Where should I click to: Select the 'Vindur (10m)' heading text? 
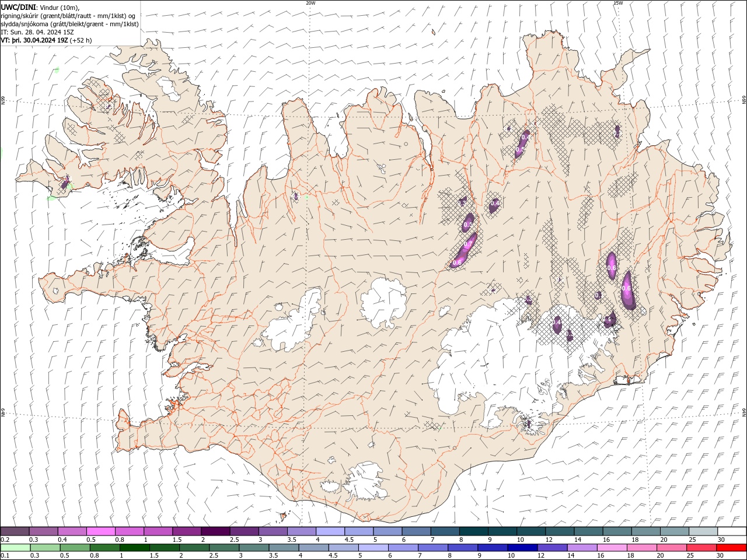point(59,7)
